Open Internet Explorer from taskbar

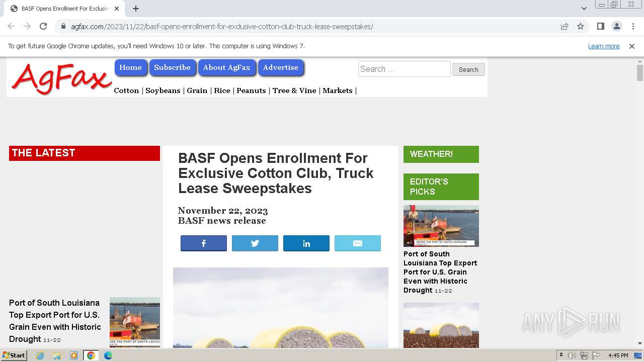[x=40, y=355]
